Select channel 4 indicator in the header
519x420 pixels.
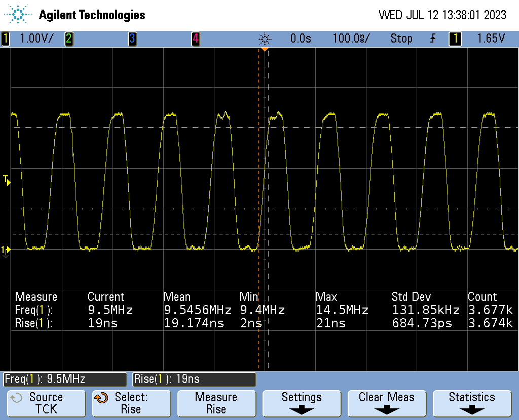[x=196, y=39]
